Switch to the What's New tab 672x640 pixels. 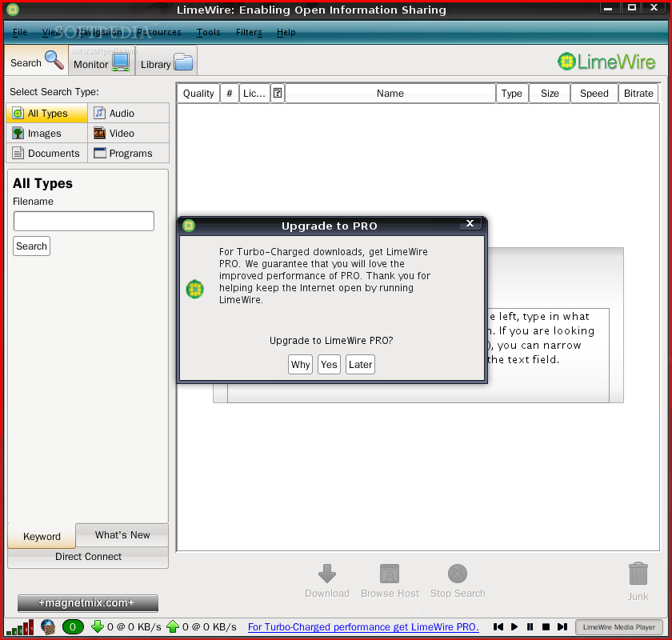point(122,535)
